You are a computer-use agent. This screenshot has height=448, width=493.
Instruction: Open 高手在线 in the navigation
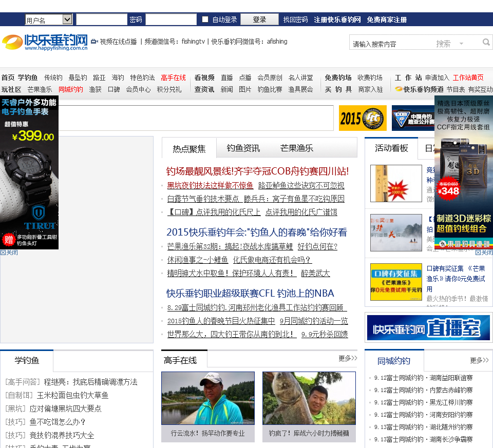(173, 77)
